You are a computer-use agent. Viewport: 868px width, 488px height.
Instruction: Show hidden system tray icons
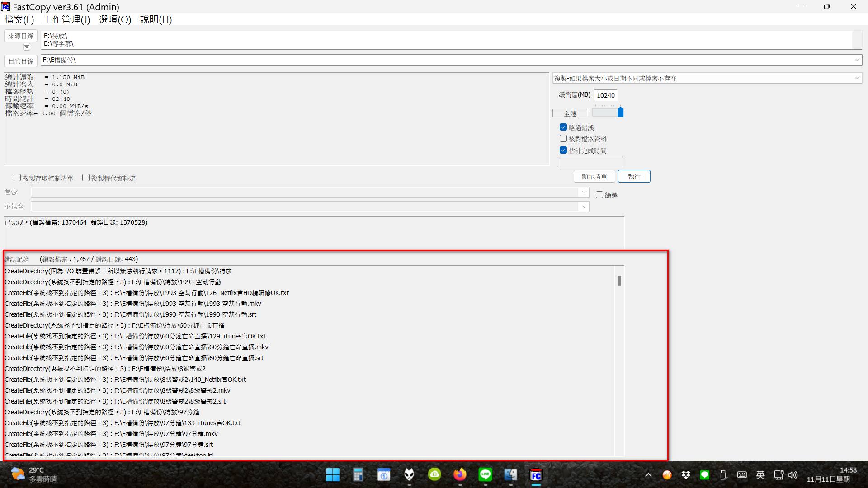click(x=648, y=475)
